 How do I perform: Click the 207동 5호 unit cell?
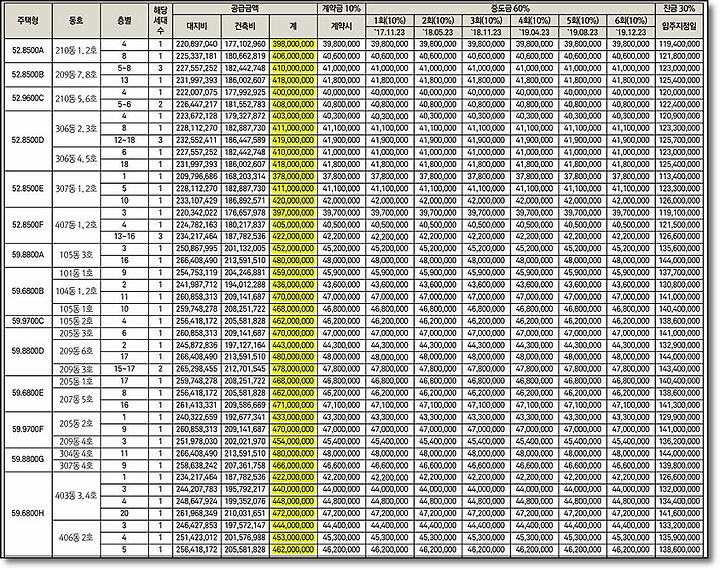(x=76, y=399)
